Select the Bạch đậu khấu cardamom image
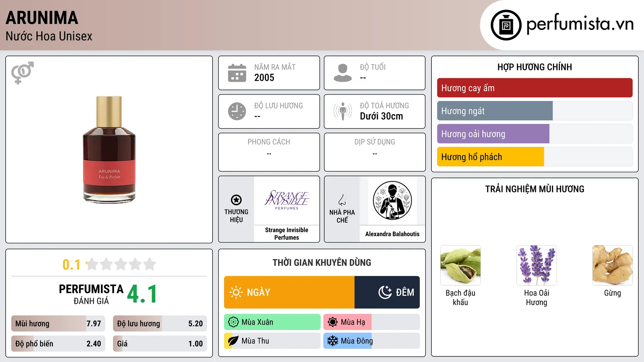Image resolution: width=644 pixels, height=362 pixels. tap(460, 265)
